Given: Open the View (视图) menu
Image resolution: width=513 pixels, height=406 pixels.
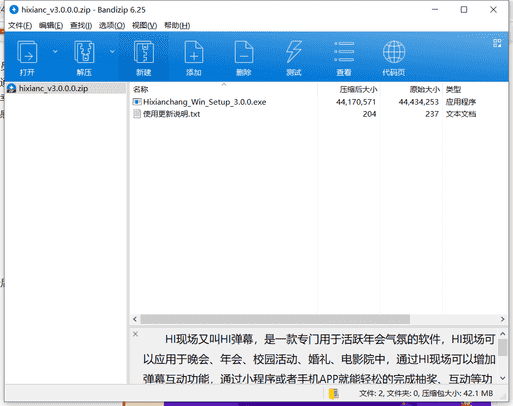Looking at the screenshot, I should pyautogui.click(x=144, y=25).
